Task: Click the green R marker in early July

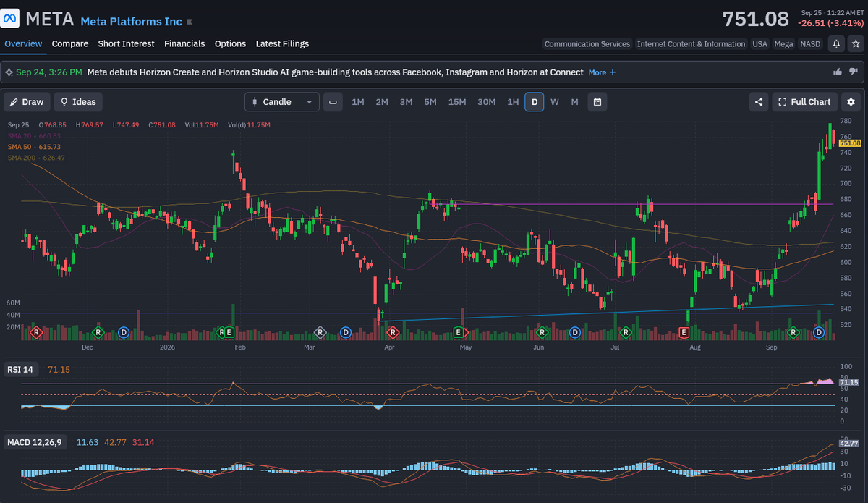Action: tap(625, 332)
